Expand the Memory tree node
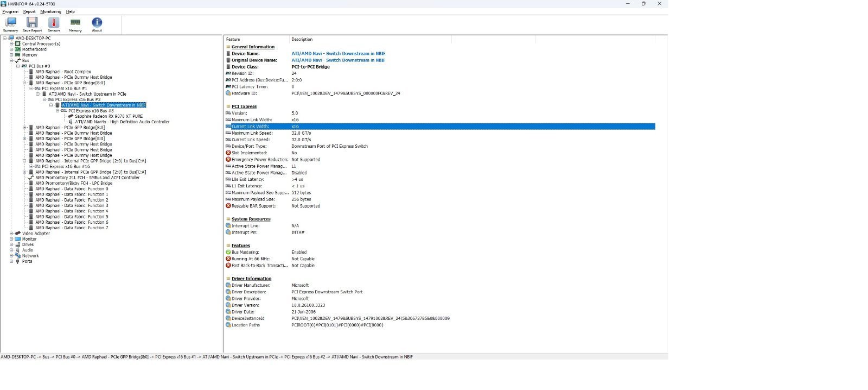The image size is (868, 390). [x=11, y=55]
